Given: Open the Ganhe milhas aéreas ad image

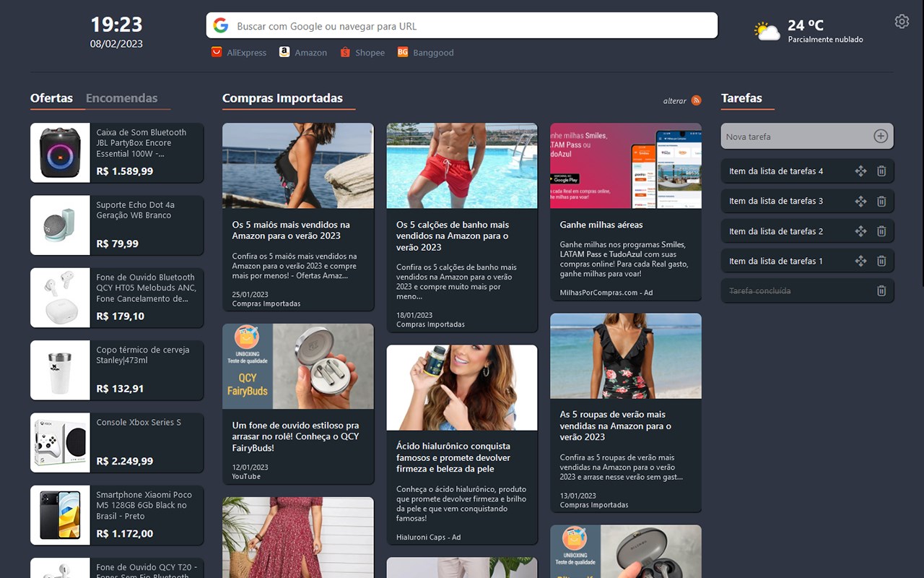Looking at the screenshot, I should click(x=626, y=165).
